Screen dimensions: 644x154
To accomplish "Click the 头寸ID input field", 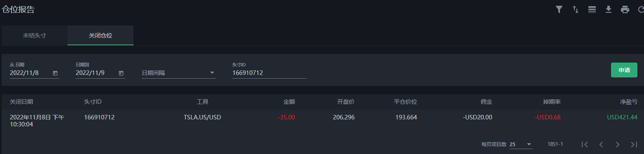I will point(269,73).
